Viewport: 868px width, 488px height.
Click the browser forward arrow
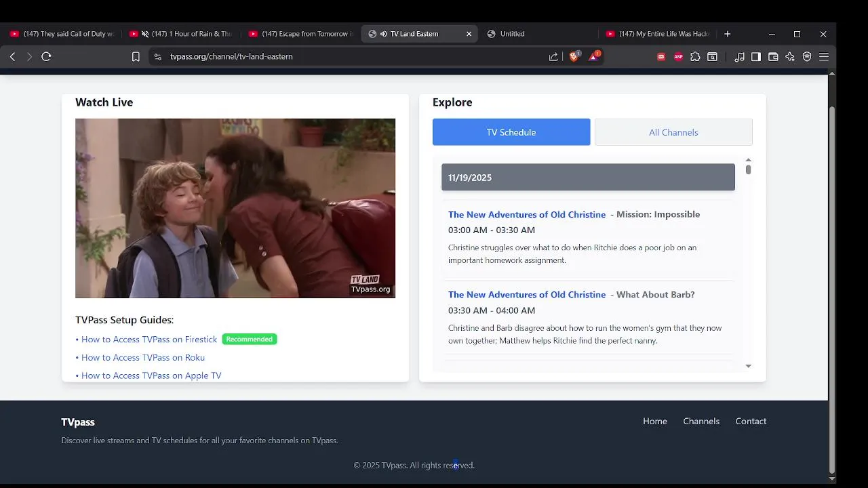(29, 57)
